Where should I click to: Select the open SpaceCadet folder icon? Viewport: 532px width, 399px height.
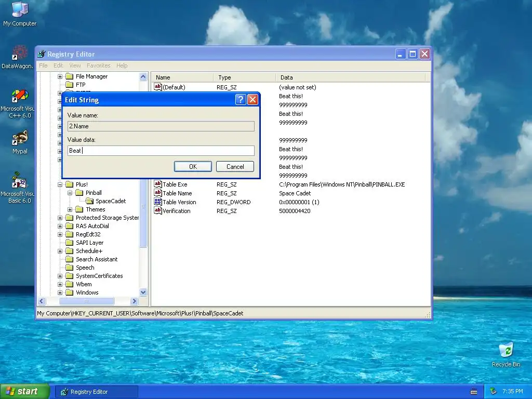(x=89, y=201)
